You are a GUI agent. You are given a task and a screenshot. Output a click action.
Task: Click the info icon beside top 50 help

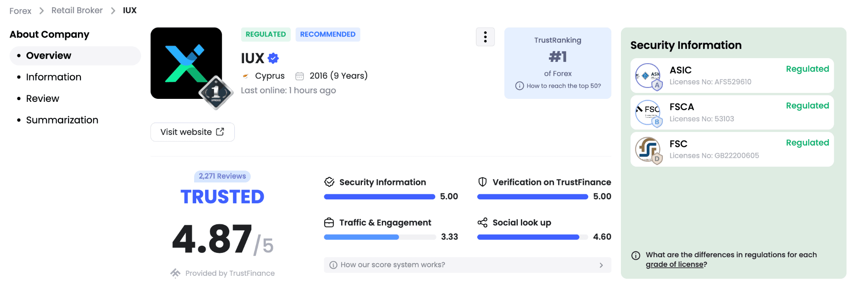pyautogui.click(x=519, y=86)
